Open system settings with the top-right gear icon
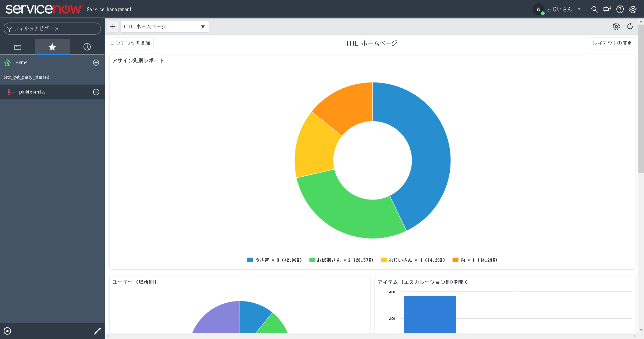 [633, 9]
